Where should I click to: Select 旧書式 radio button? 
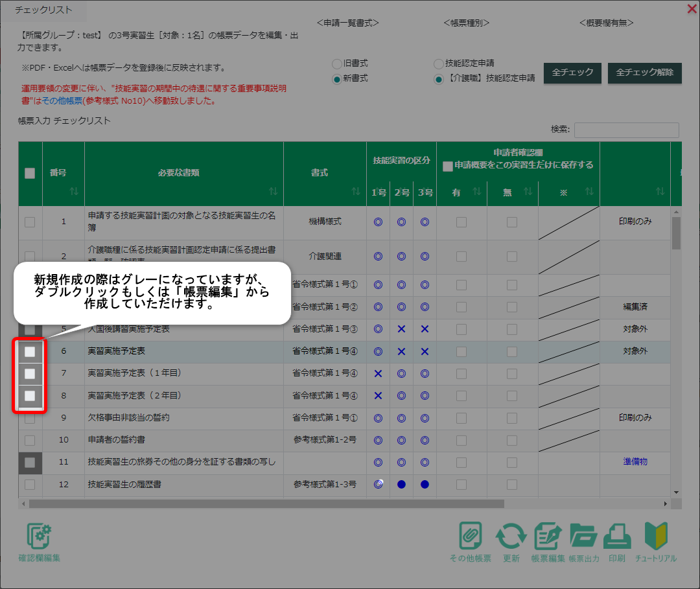point(337,64)
